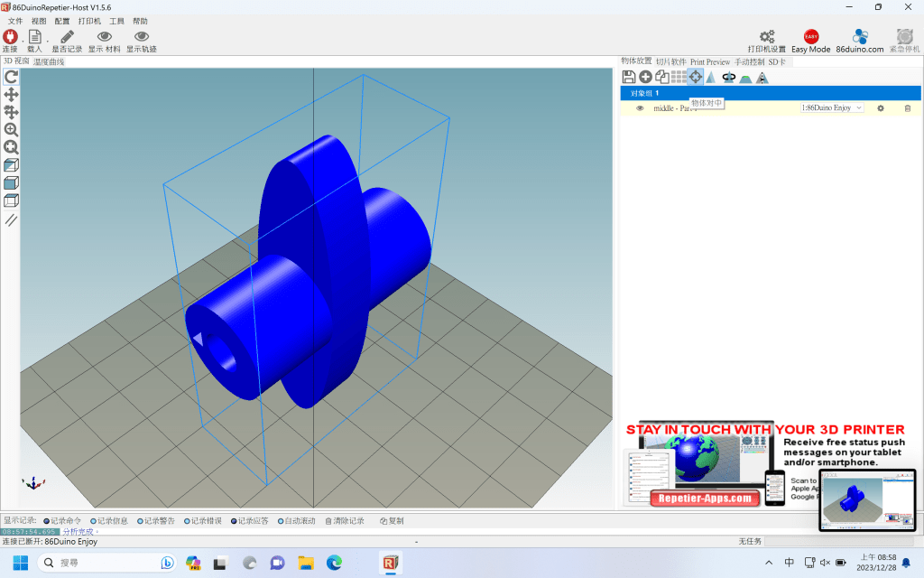Open the dropdown arrow beside 载入

(x=47, y=41)
